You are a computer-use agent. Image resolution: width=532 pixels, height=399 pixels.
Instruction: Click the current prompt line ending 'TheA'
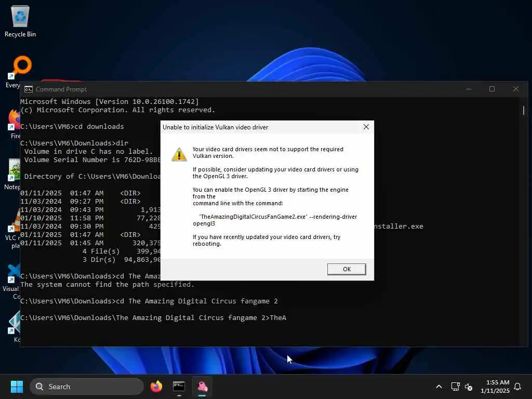153,318
